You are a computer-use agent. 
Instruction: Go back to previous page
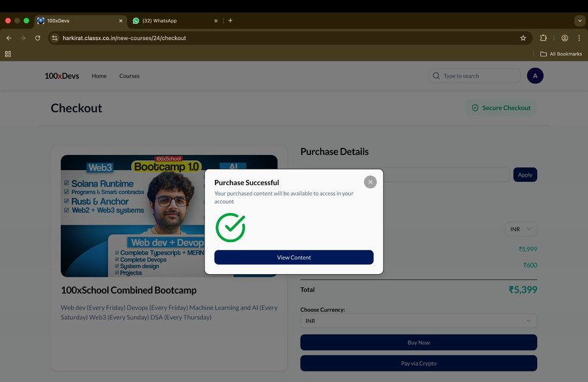pos(9,38)
